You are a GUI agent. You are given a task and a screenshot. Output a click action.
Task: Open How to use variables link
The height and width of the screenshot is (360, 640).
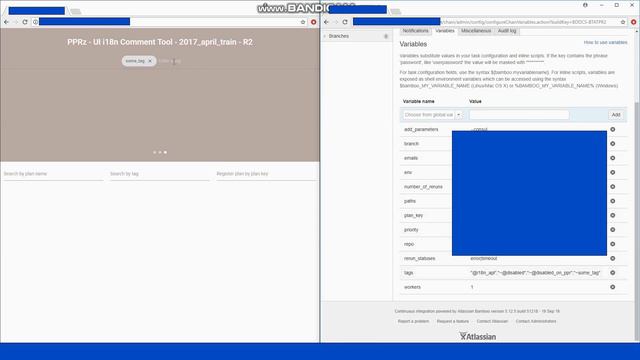605,42
